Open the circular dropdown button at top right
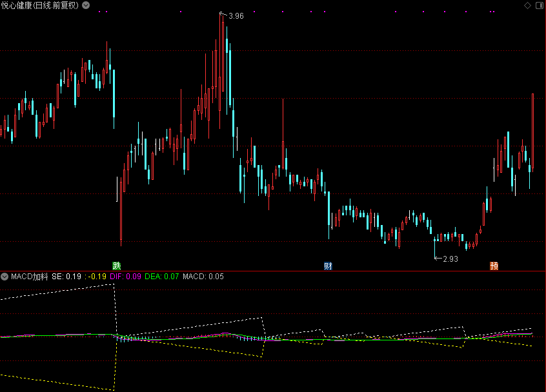Image resolution: width=546 pixels, height=392 pixels. click(x=539, y=5)
